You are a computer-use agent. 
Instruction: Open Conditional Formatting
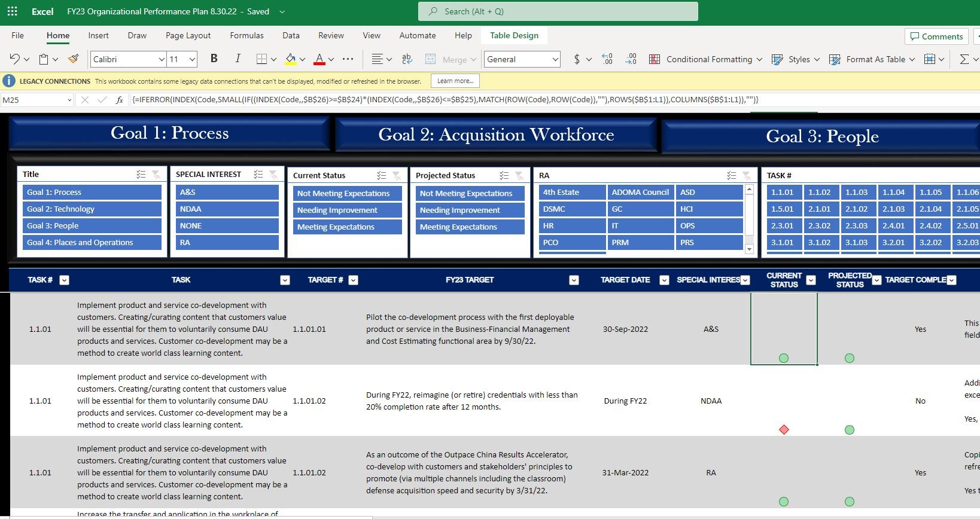coord(705,59)
